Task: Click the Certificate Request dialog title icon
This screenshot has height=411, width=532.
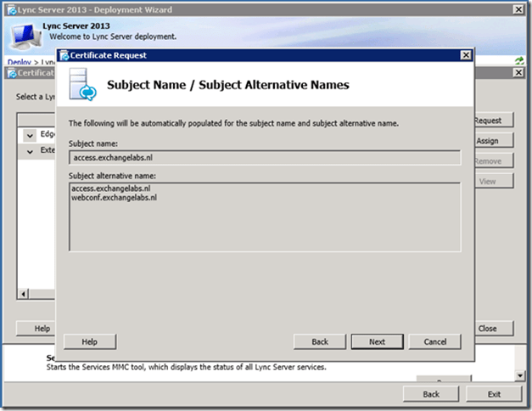Action: click(64, 55)
